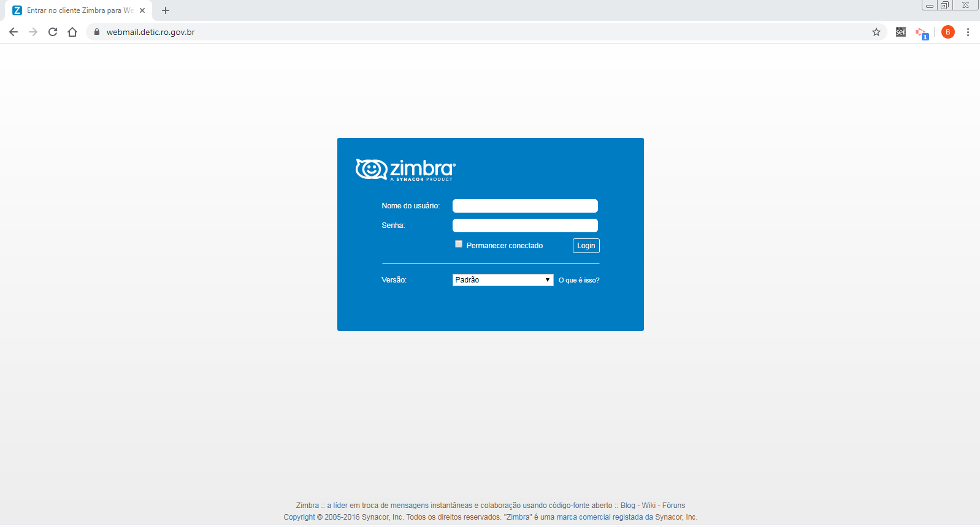Go forward with the browser arrow
The image size is (980, 527).
tap(33, 32)
